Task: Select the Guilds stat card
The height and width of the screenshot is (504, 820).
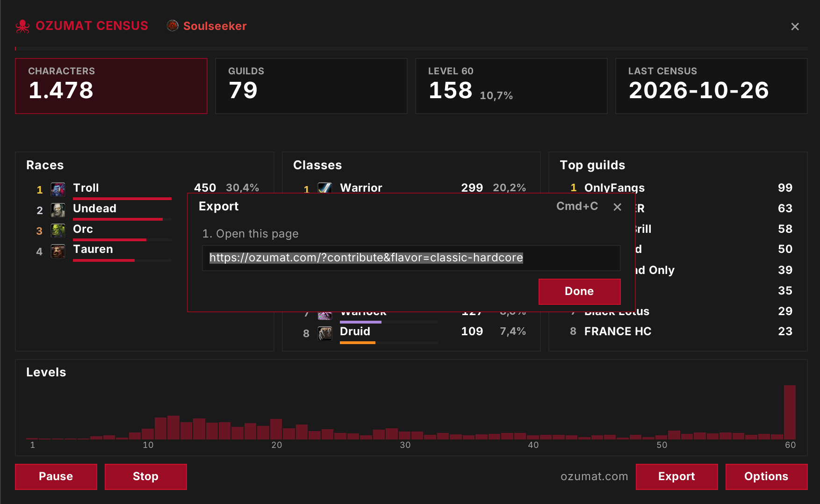Action: [311, 86]
